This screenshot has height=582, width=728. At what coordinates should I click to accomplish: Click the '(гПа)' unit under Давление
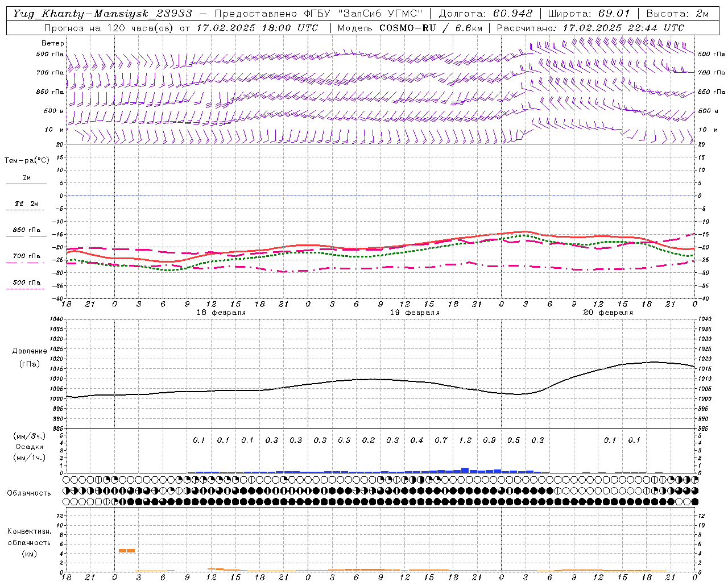coord(30,364)
